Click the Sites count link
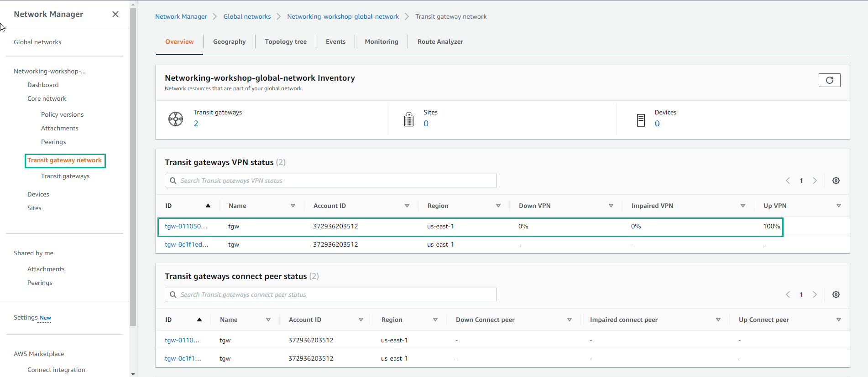Viewport: 868px width, 377px height. click(426, 124)
